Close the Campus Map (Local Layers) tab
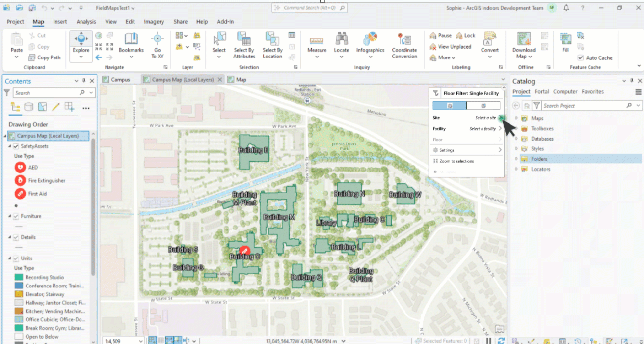 [220, 79]
